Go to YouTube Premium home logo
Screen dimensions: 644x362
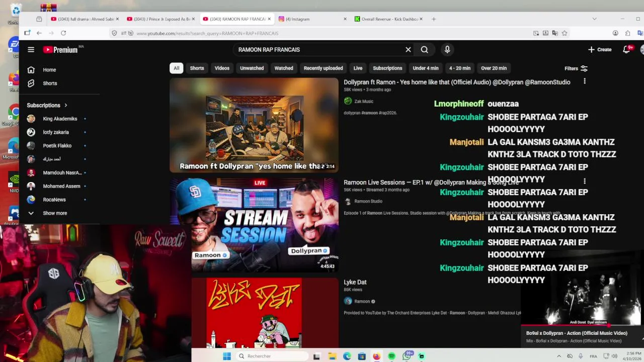pos(60,49)
